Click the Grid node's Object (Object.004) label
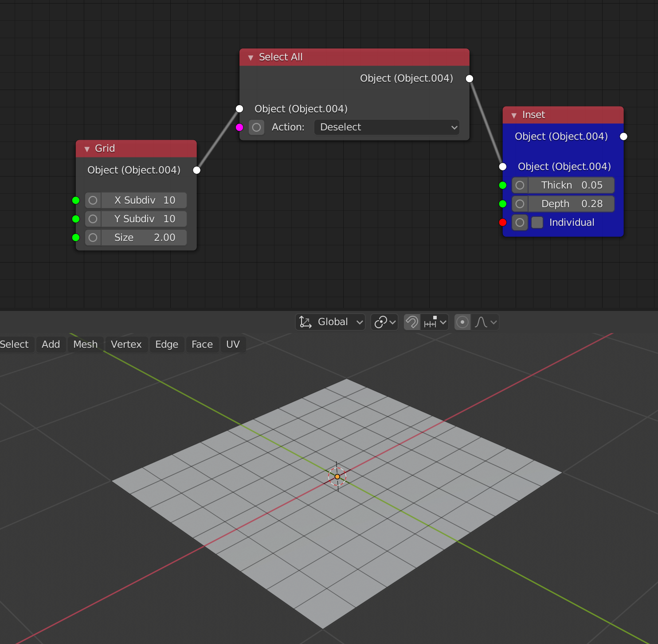 coord(134,170)
